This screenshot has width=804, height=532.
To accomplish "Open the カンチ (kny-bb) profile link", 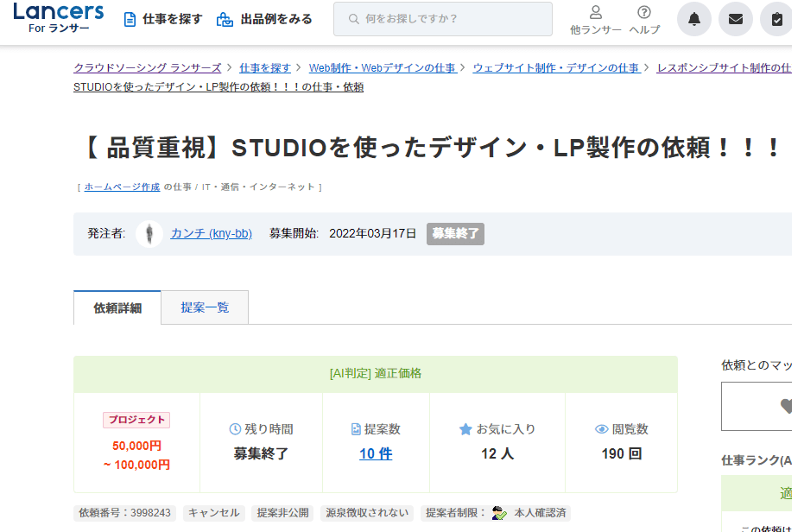I will [x=212, y=234].
